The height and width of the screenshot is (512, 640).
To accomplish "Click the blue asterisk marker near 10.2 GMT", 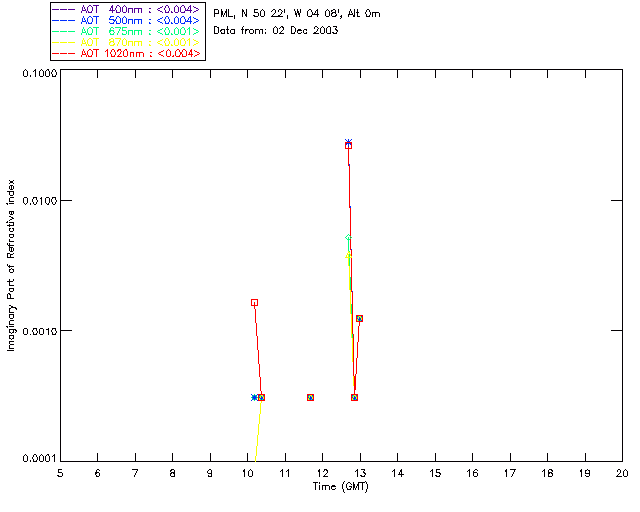I will (254, 397).
